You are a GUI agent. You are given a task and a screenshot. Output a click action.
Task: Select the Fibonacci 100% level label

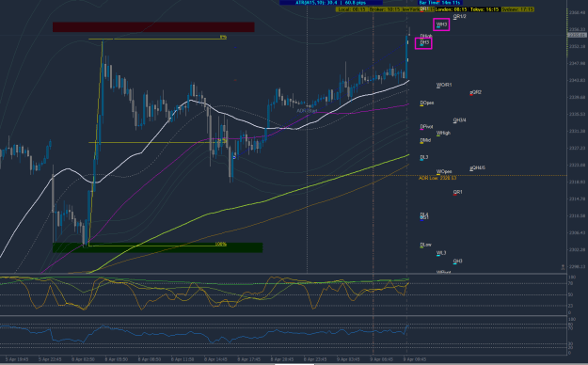point(220,245)
